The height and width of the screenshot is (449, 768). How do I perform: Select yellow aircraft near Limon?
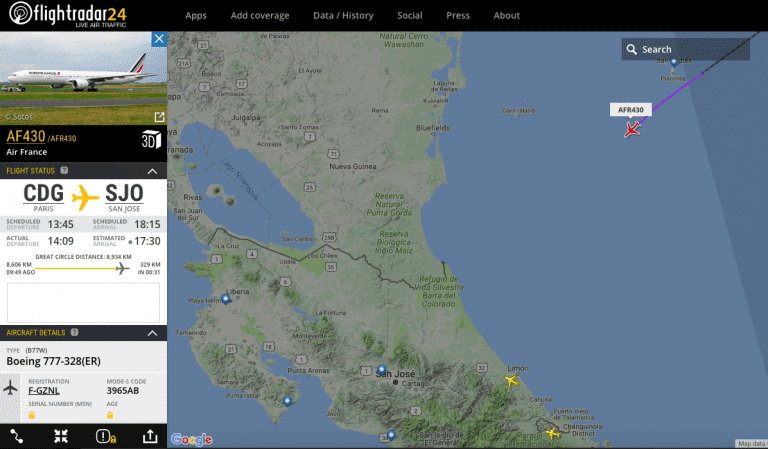pos(511,380)
